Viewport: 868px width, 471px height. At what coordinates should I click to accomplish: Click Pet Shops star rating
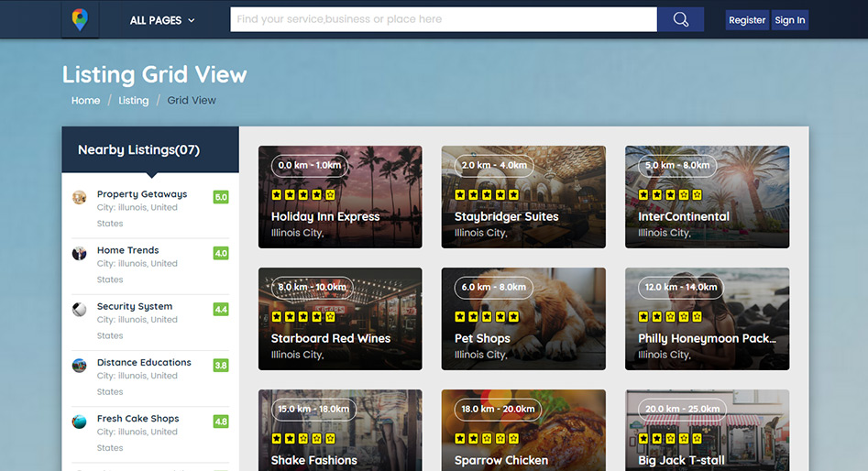tap(487, 316)
